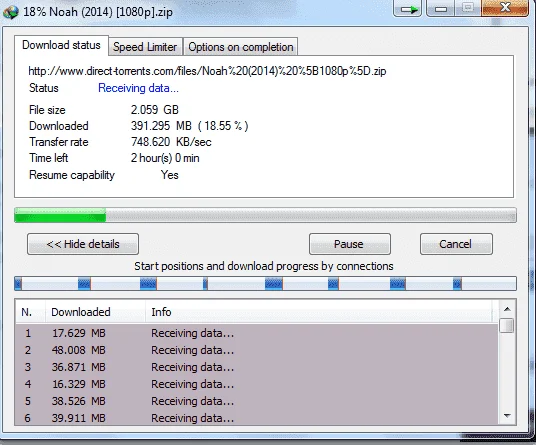Screen dimensions: 536x445
Task: Switch to the Download status tab
Action: point(62,45)
